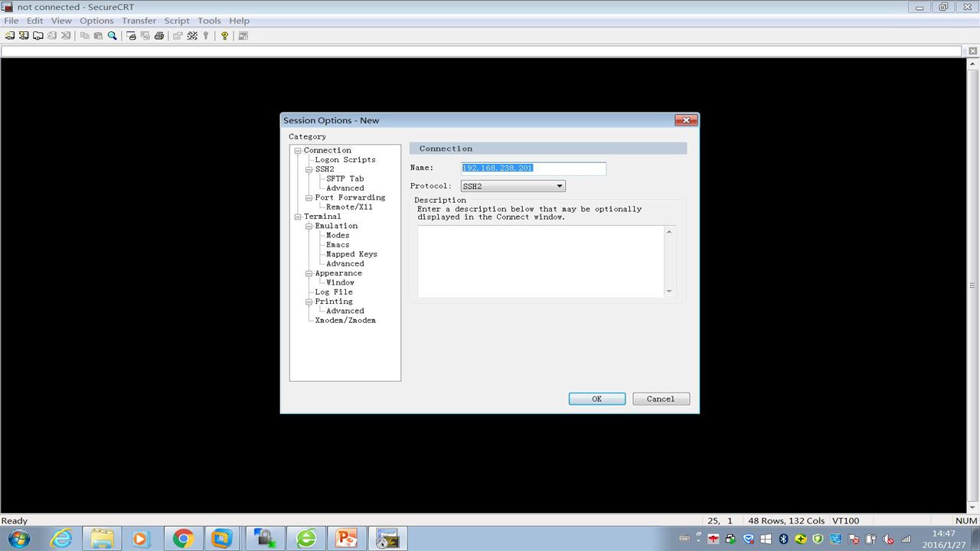Viewport: 980px width, 551px height.
Task: Click the network signal tray icon
Action: pos(906,539)
